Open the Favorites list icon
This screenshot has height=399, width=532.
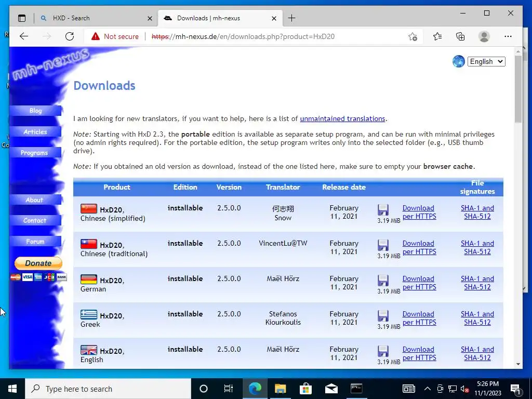click(437, 36)
